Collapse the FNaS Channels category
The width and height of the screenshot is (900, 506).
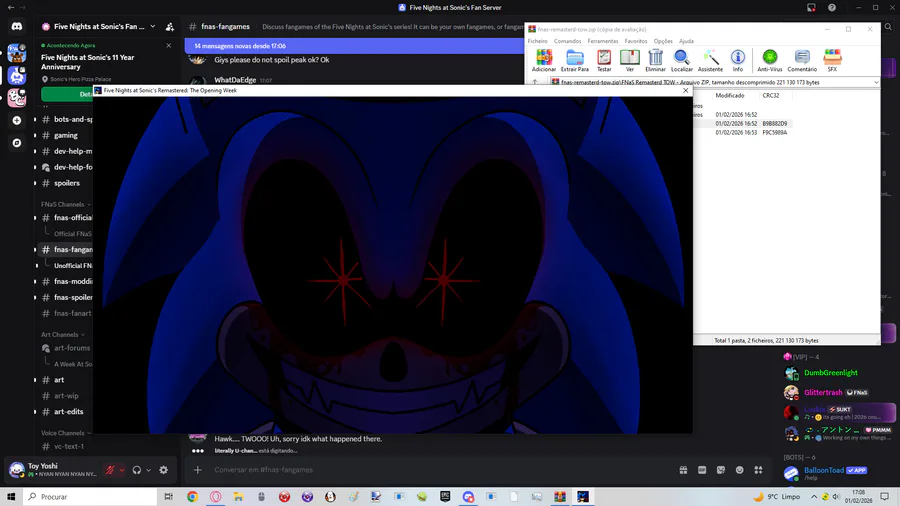click(x=65, y=204)
